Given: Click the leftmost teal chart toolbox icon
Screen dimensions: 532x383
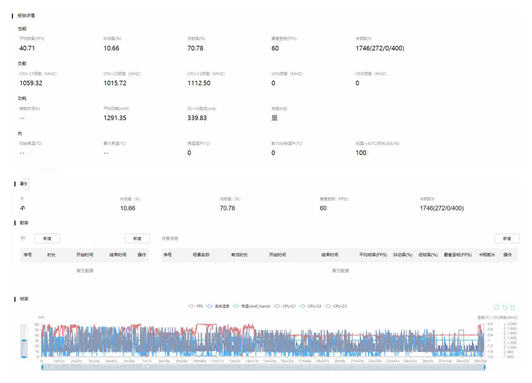Looking at the screenshot, I should (x=496, y=307).
